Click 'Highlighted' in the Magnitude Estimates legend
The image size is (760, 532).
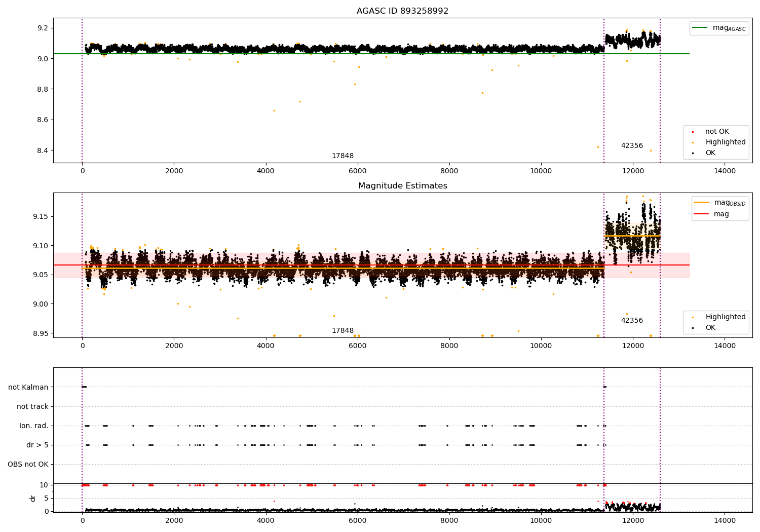coord(719,317)
